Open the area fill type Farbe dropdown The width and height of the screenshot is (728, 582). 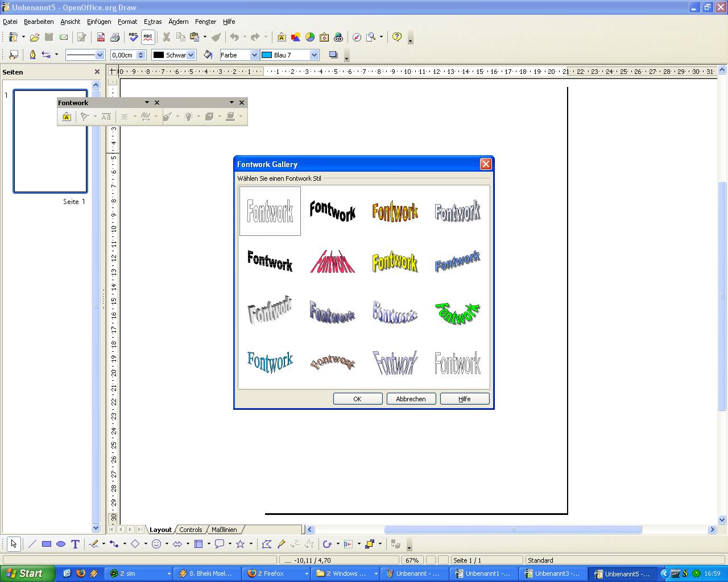[255, 55]
